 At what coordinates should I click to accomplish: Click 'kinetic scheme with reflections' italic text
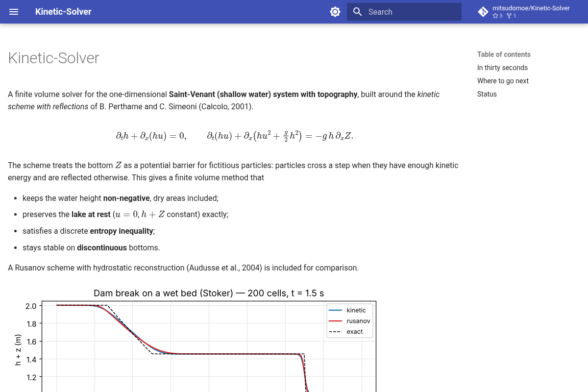(224, 100)
